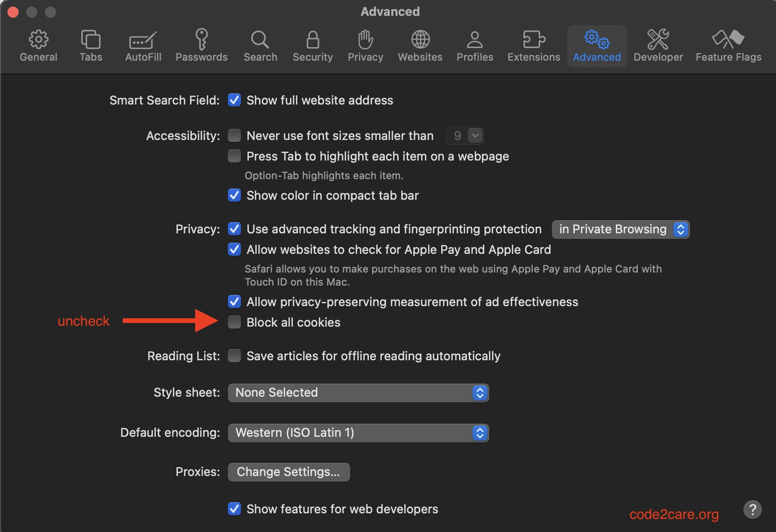This screenshot has width=776, height=532.
Task: Enable Press Tab to highlight each item
Action: point(234,156)
